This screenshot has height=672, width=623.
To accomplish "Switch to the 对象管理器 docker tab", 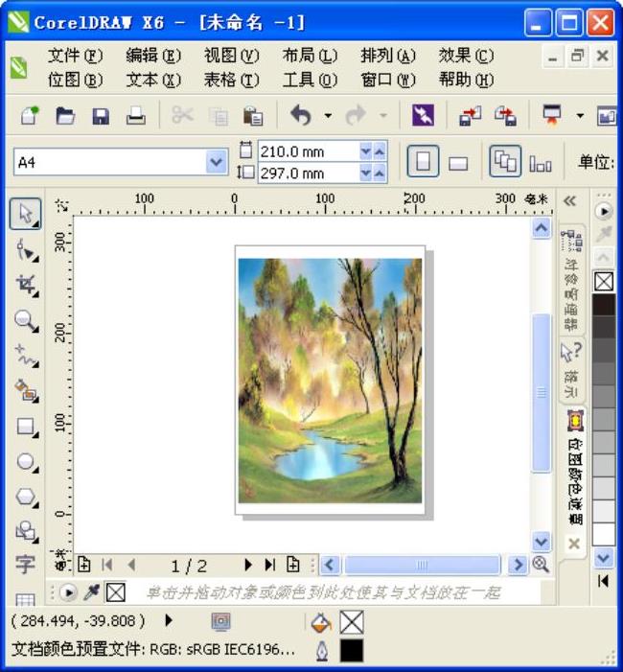I will (572, 281).
